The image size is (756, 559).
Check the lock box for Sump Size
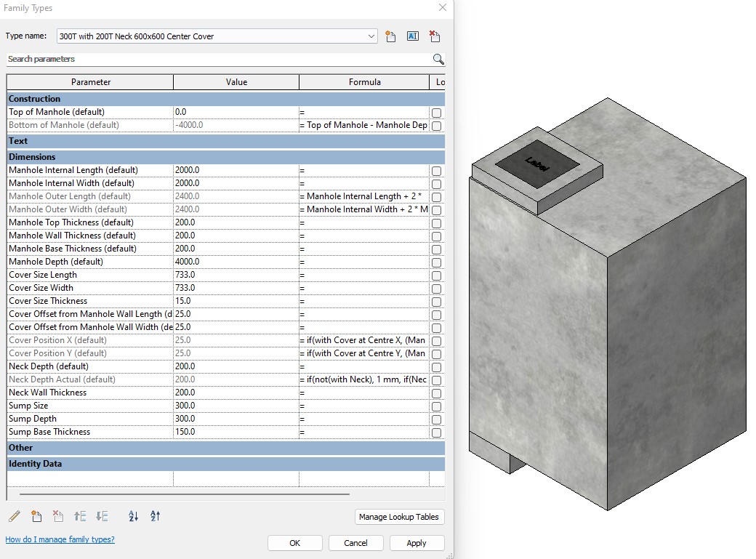[436, 406]
